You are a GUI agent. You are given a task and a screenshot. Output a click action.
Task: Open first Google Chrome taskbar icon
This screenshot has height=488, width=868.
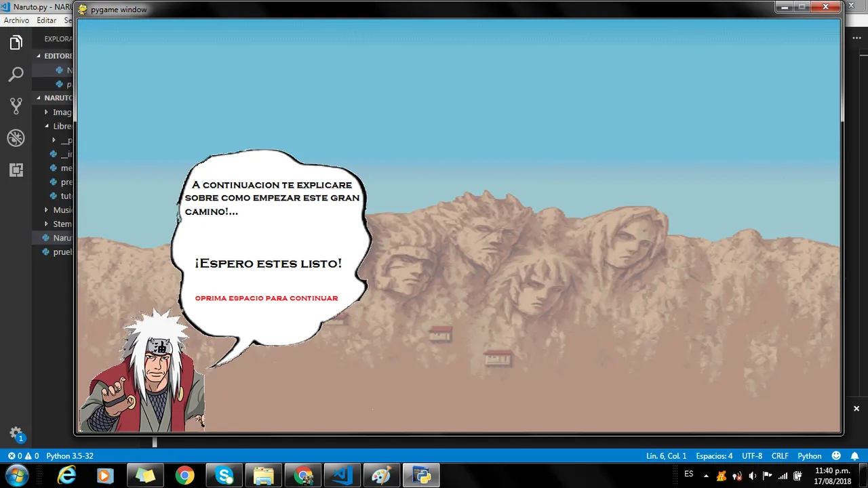pyautogui.click(x=184, y=476)
